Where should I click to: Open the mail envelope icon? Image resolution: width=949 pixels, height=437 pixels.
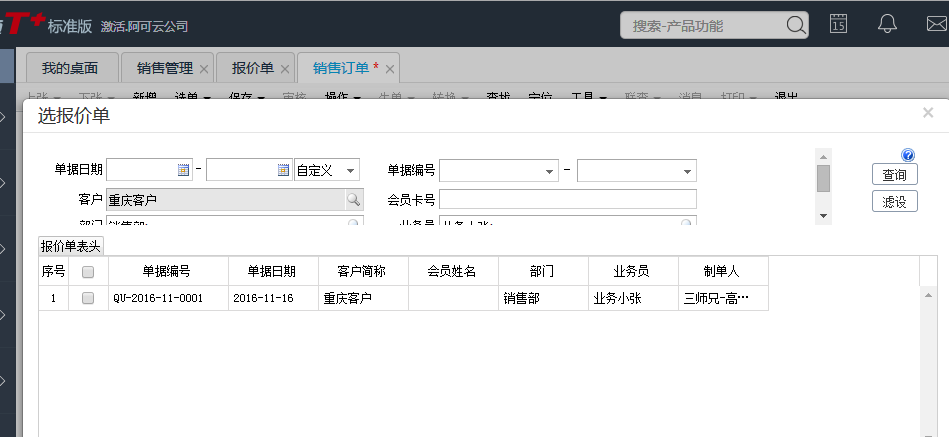pyautogui.click(x=938, y=24)
